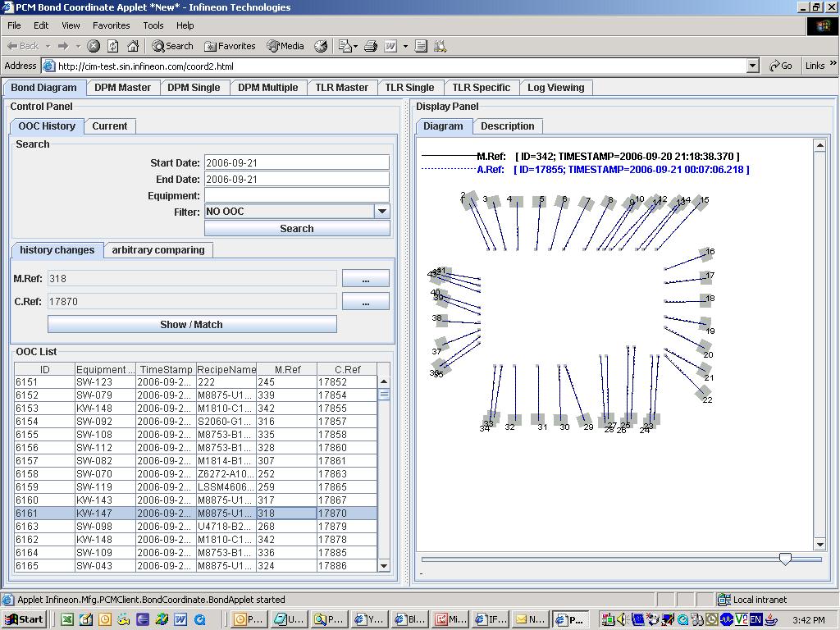Image resolution: width=840 pixels, height=630 pixels.
Task: Open the Favorites toolbar button
Action: (230, 46)
